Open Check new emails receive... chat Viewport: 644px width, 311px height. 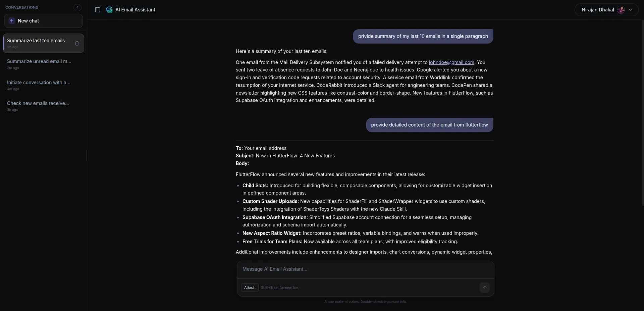[43, 106]
